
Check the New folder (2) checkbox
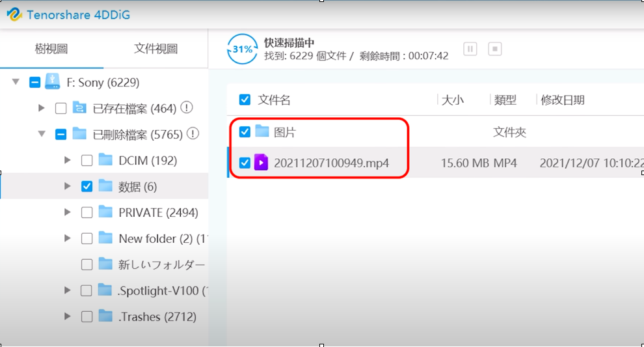(x=87, y=238)
